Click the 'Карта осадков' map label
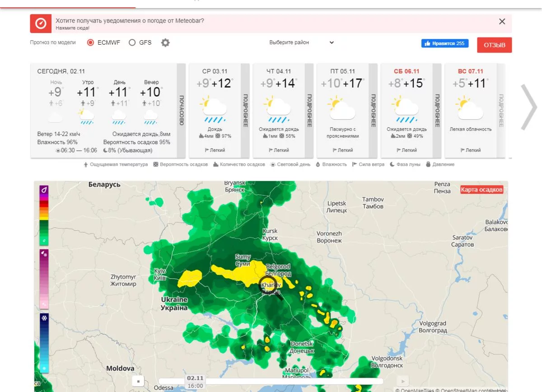The height and width of the screenshot is (392, 542). click(x=481, y=190)
